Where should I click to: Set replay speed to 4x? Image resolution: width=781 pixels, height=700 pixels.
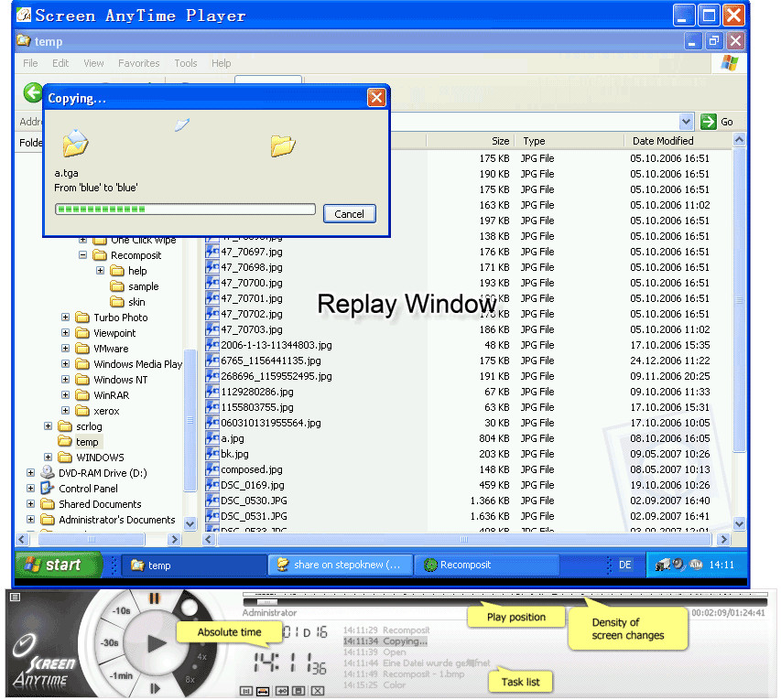point(201,657)
